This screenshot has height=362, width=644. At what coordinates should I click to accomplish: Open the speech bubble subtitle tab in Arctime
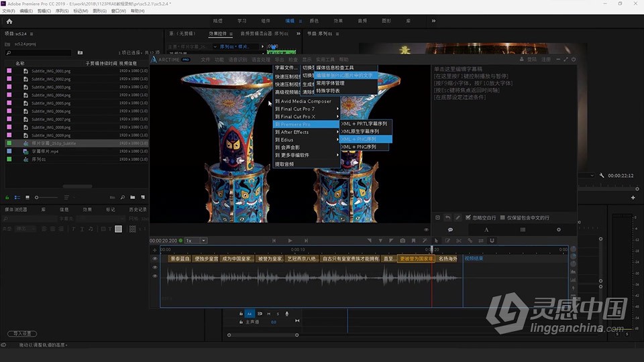click(450, 230)
